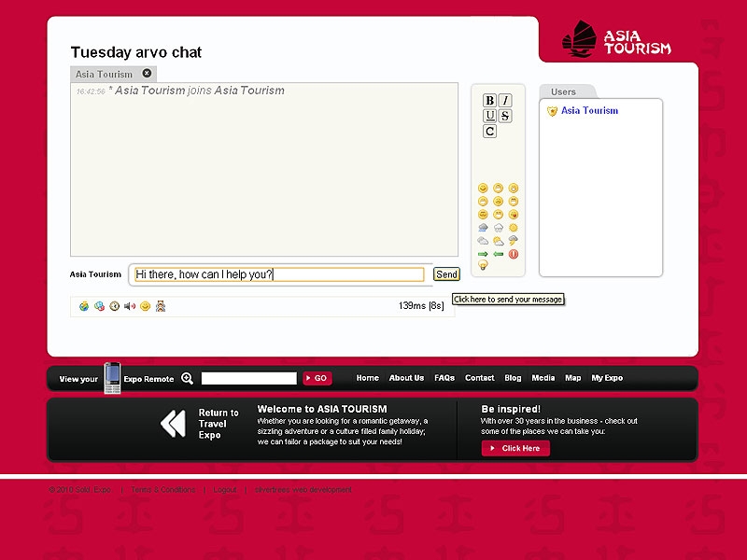Insert the green right arrow emoticon

pos(483,254)
